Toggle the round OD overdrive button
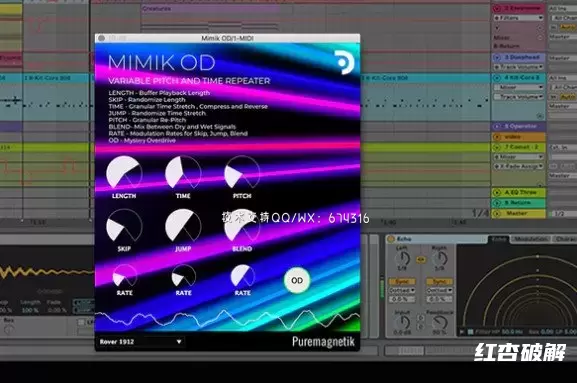Screen dimensions: 577x383 pos(297,280)
